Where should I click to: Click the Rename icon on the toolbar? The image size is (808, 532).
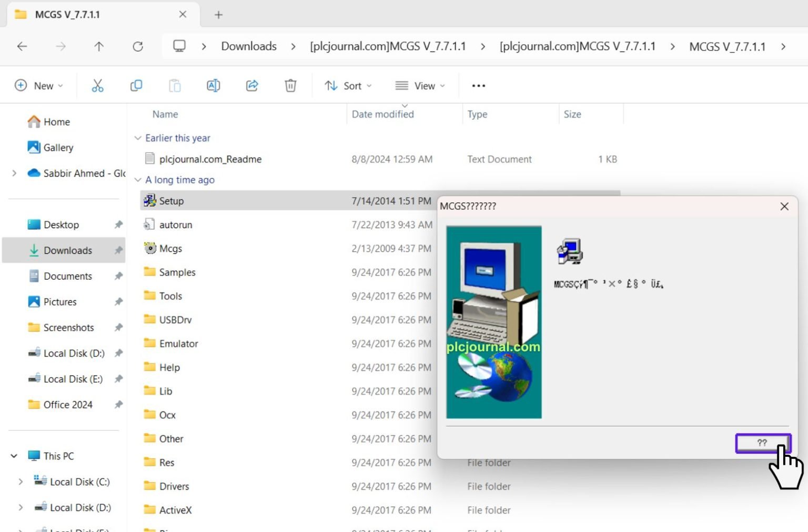point(213,85)
